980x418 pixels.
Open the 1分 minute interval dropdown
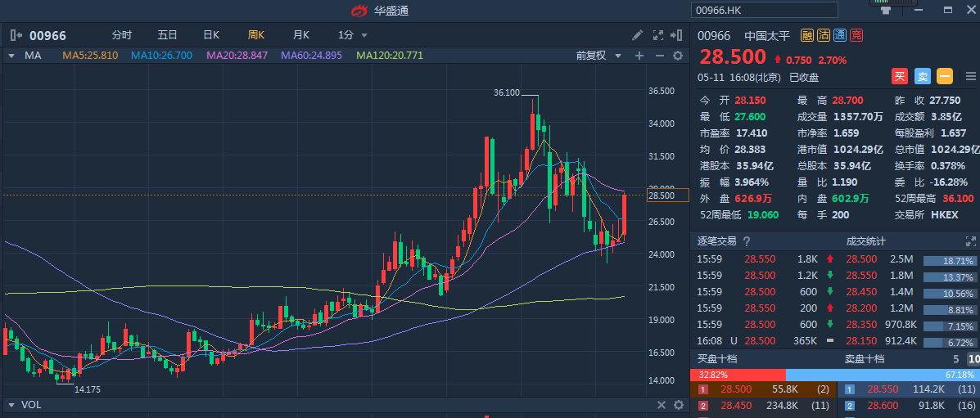point(352,35)
